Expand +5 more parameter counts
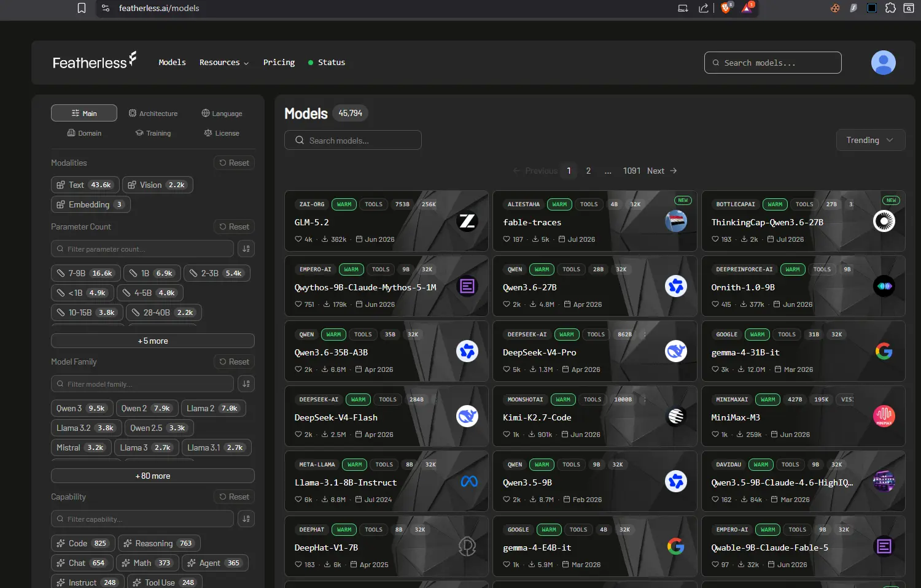Viewport: 921px width, 588px height. (x=153, y=341)
